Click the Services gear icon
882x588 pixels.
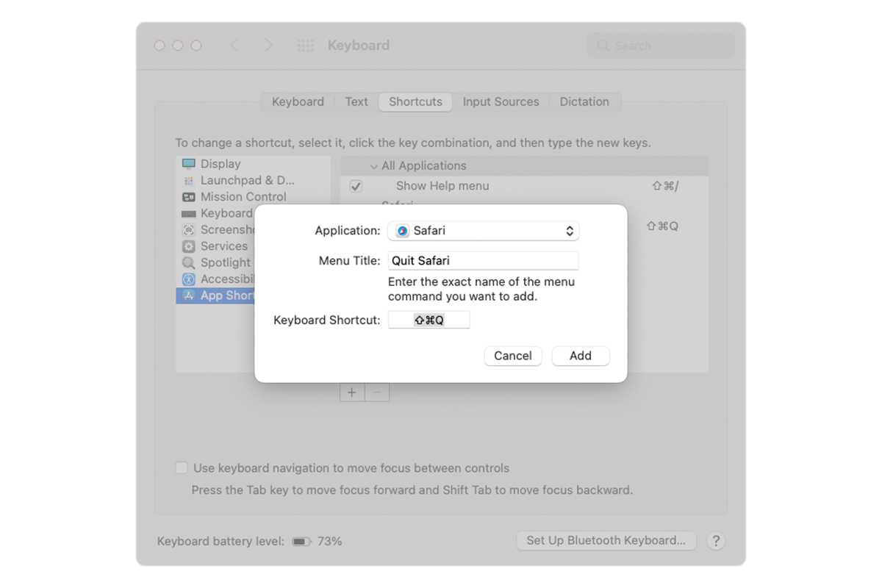[189, 246]
